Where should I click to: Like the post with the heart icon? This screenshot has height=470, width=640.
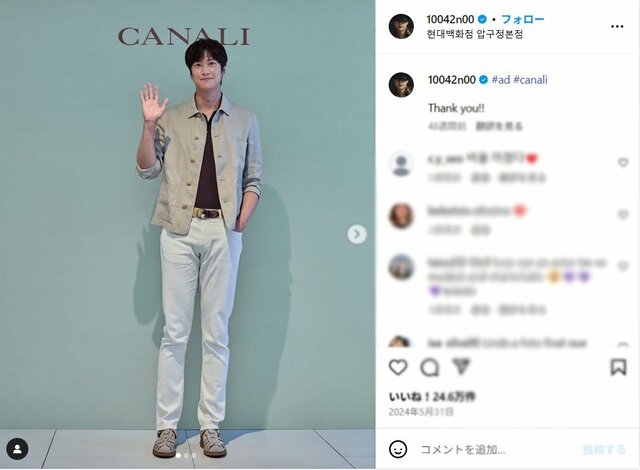tap(398, 367)
